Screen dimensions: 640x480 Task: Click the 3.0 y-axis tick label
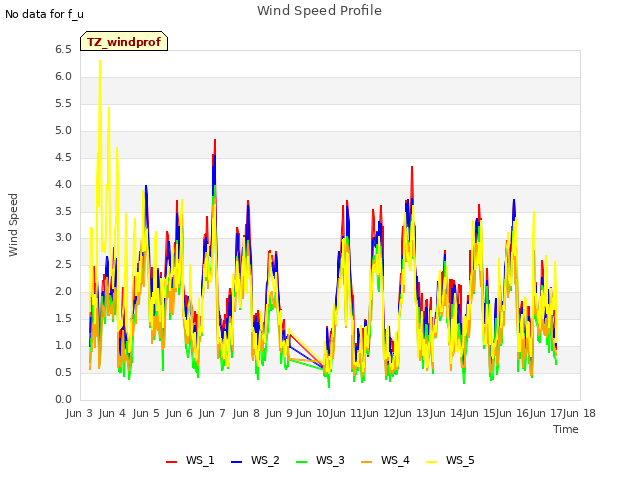click(x=63, y=238)
